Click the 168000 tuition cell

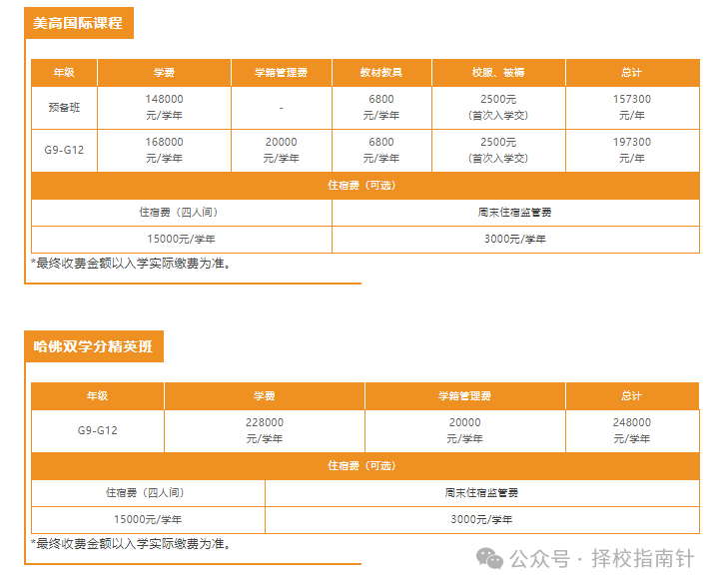pyautogui.click(x=164, y=150)
